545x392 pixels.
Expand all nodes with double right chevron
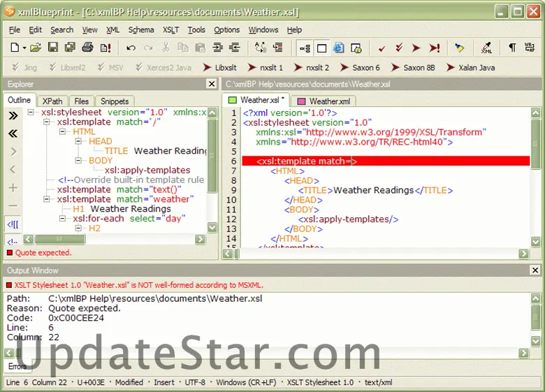(13, 115)
